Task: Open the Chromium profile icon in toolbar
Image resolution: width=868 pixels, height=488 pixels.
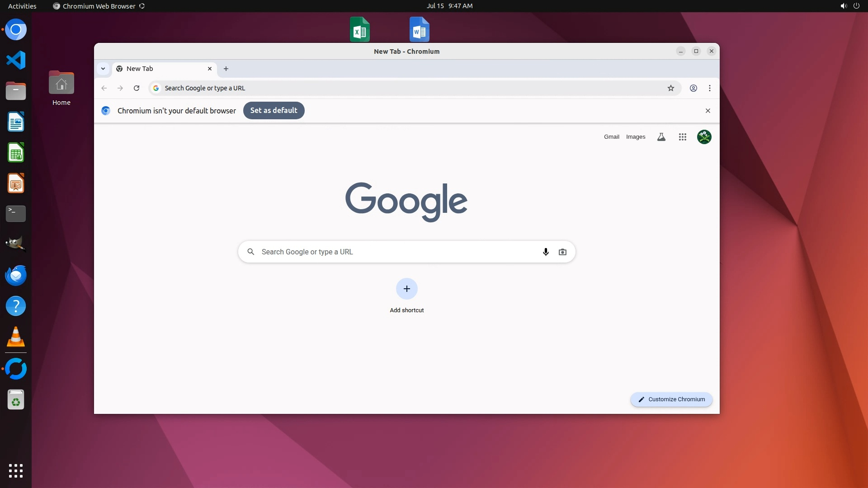Action: pos(693,88)
